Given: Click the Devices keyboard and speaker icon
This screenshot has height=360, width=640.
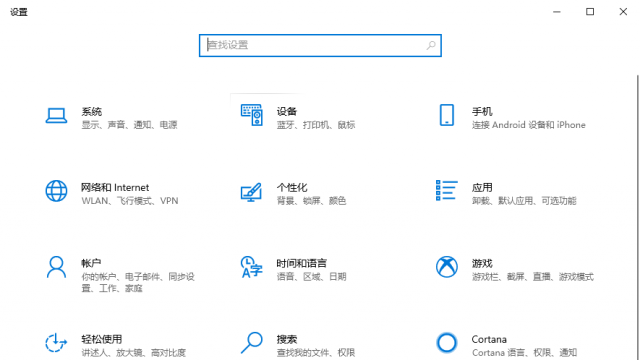Looking at the screenshot, I should pyautogui.click(x=251, y=115).
